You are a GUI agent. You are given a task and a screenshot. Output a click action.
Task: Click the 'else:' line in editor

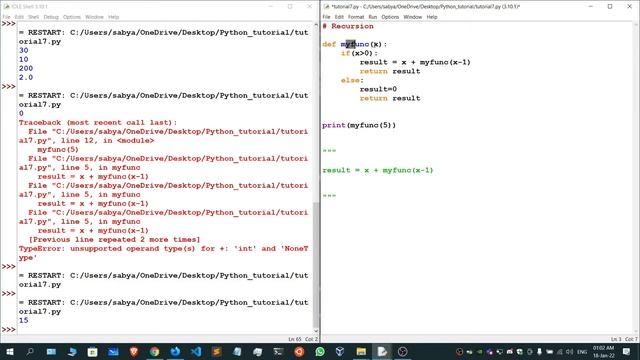pyautogui.click(x=352, y=80)
